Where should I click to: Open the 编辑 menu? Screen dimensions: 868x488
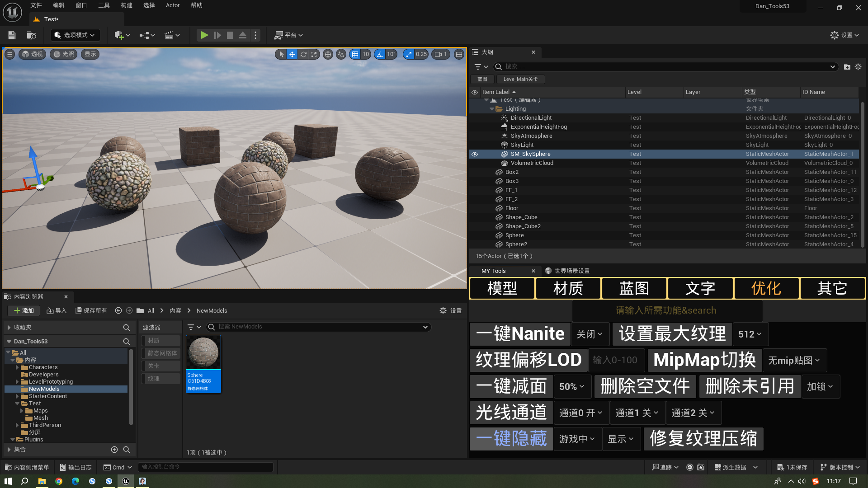[x=59, y=5]
